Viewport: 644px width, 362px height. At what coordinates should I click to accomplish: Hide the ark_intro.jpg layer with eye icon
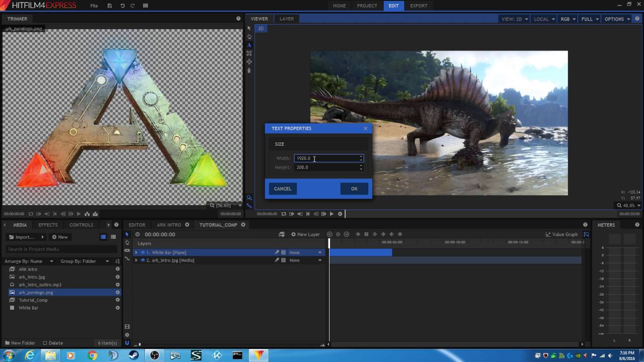[142, 260]
